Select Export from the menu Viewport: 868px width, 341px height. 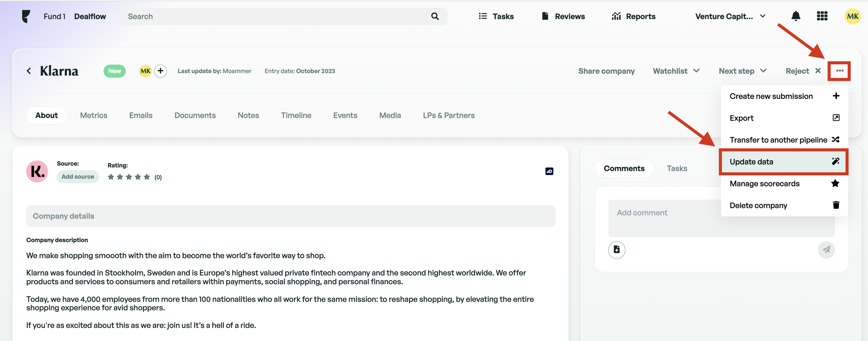[x=784, y=118]
